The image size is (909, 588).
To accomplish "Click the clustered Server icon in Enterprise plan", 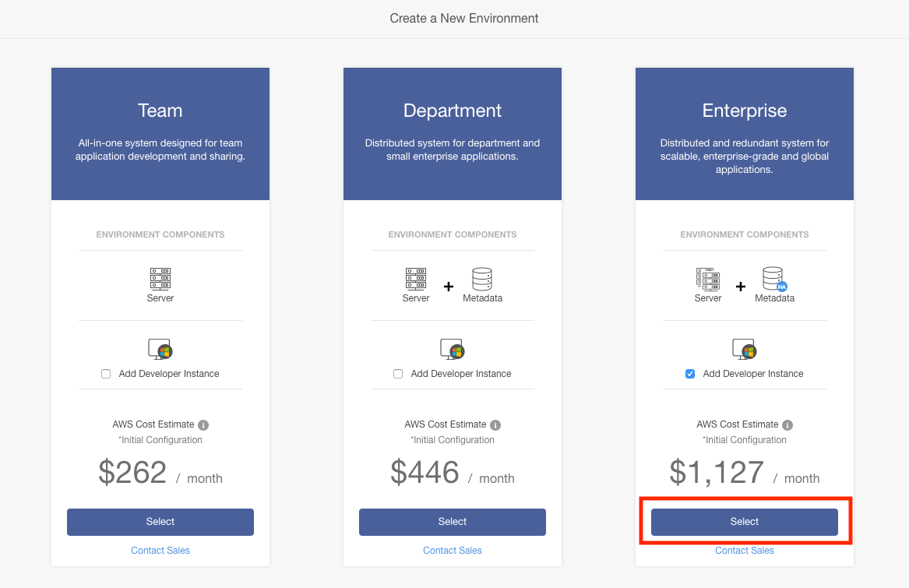I will pyautogui.click(x=707, y=279).
